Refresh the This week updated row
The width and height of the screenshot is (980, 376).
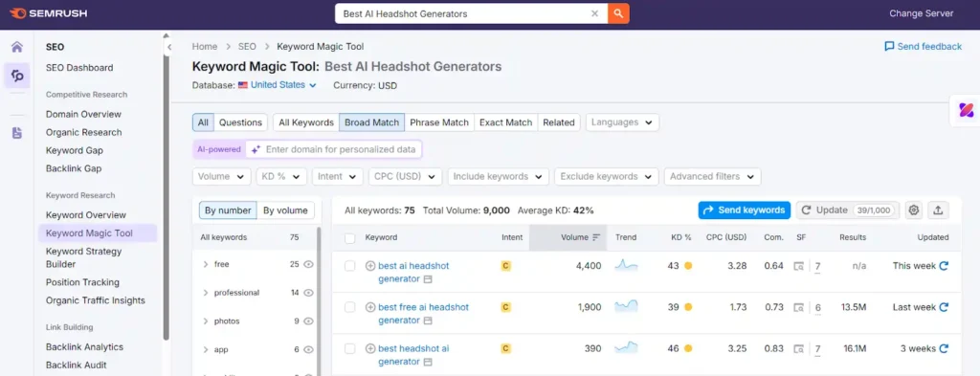click(944, 265)
